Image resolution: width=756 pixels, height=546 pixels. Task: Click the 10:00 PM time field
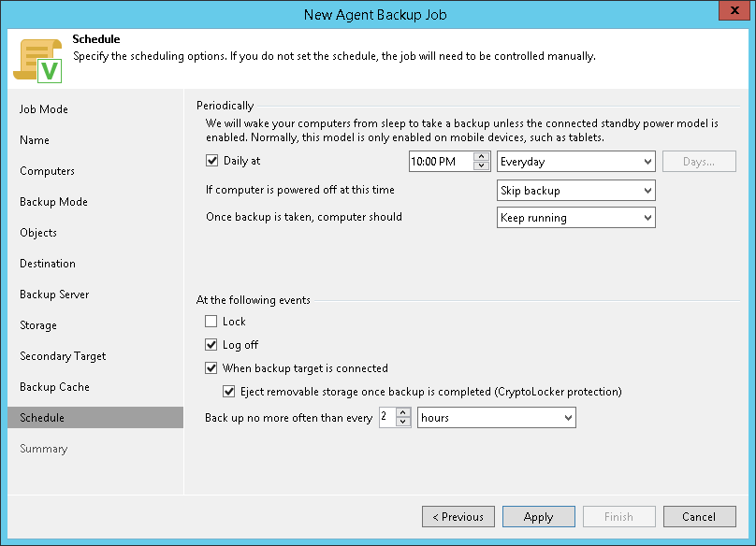point(440,162)
